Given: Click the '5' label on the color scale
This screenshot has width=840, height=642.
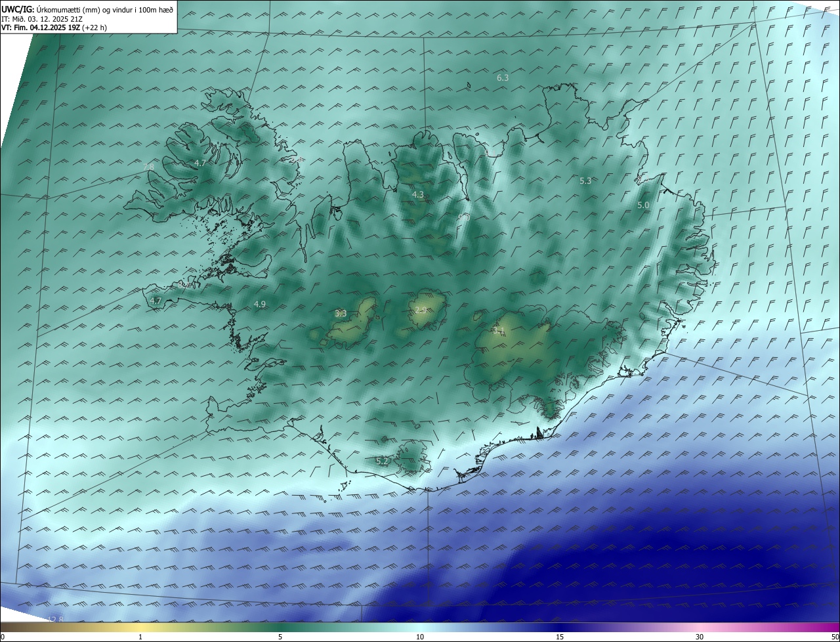Looking at the screenshot, I should [280, 637].
